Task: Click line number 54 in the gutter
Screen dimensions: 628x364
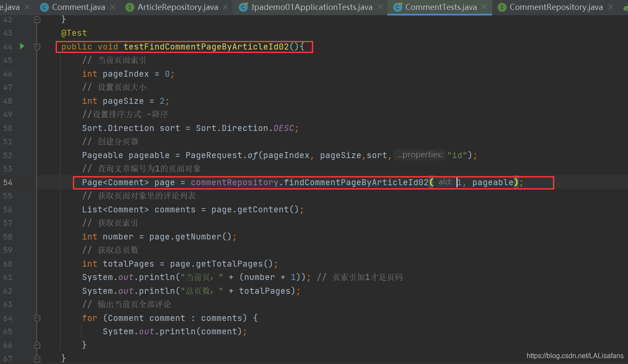Action: [8, 182]
